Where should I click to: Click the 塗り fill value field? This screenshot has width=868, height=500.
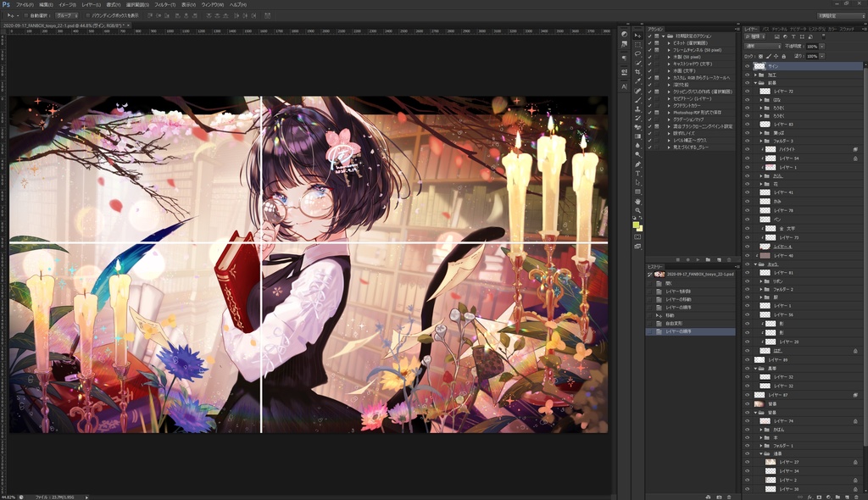[811, 56]
